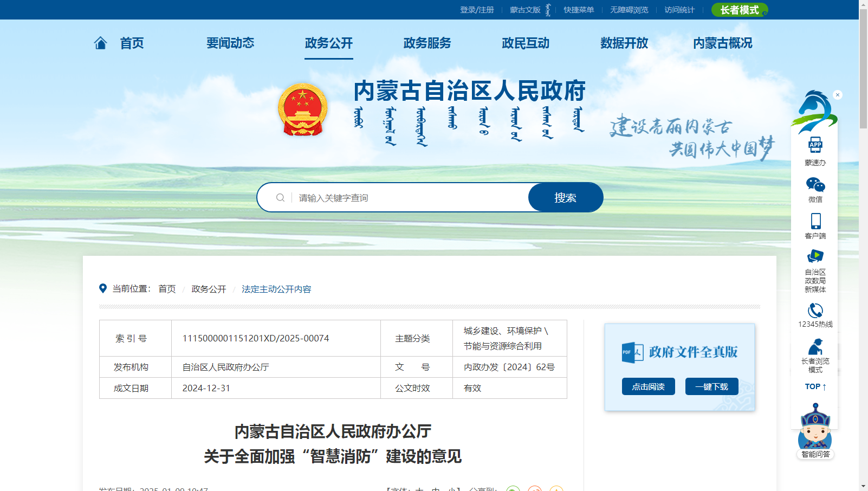The height and width of the screenshot is (491, 868).
Task: Switch to 长者浏览模式 in sidebar
Action: coord(815,347)
